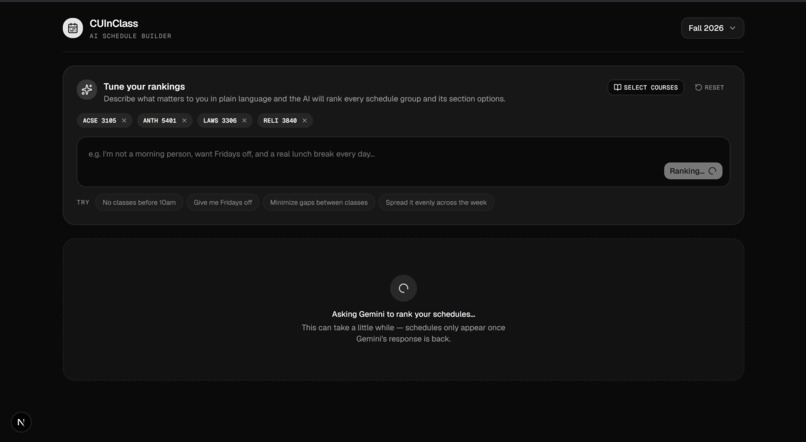Image resolution: width=806 pixels, height=442 pixels.
Task: Choose the Give me Fridays off suggestion
Action: [x=223, y=202]
